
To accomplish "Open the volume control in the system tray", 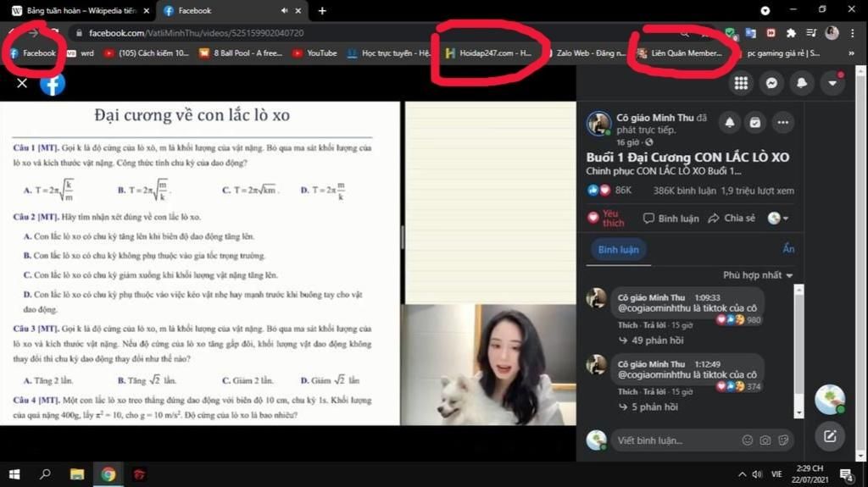I will [757, 474].
